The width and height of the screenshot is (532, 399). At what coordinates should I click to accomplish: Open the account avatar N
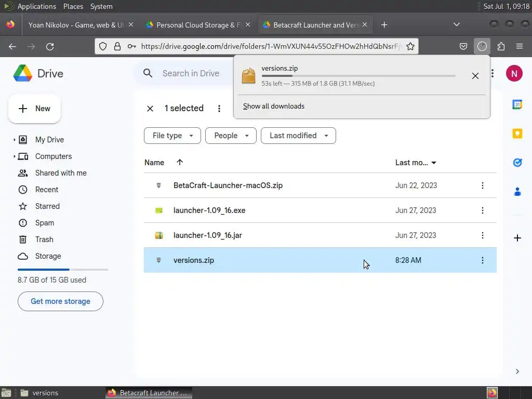point(514,73)
